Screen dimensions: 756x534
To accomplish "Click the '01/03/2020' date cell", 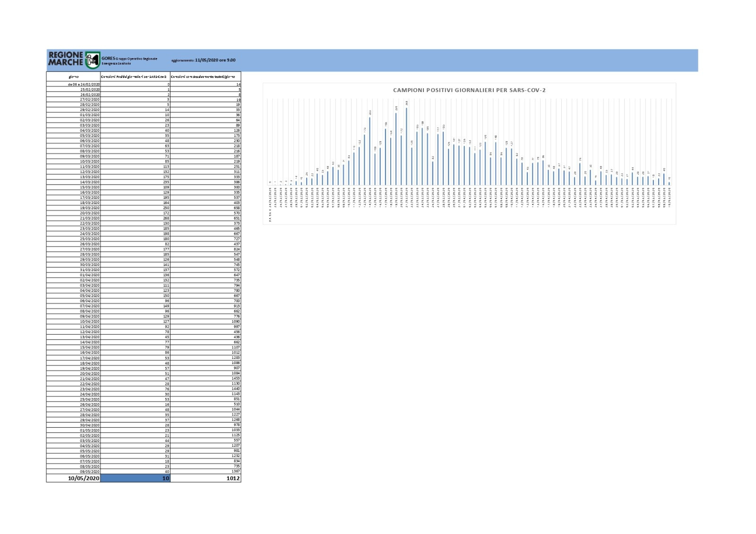I will pos(74,115).
